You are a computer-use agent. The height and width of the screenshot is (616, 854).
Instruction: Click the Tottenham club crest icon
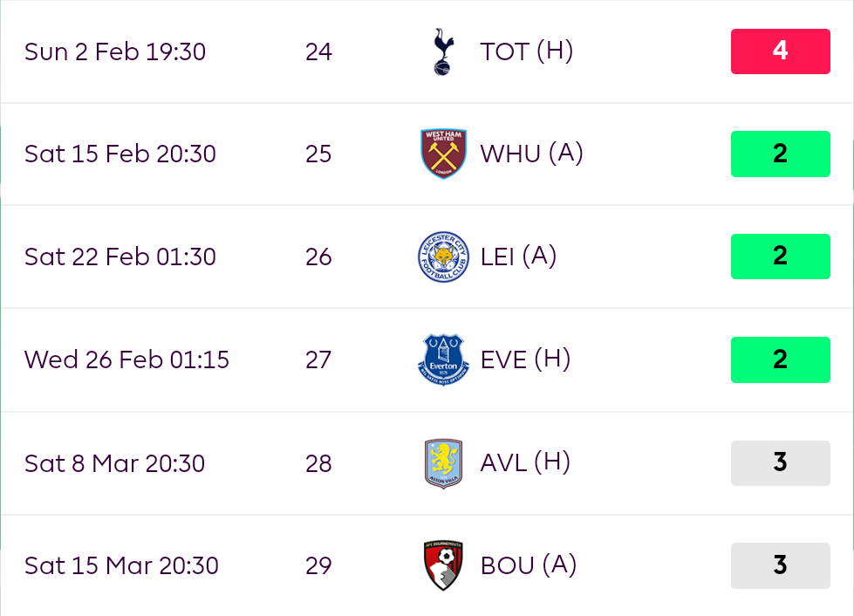coord(444,51)
